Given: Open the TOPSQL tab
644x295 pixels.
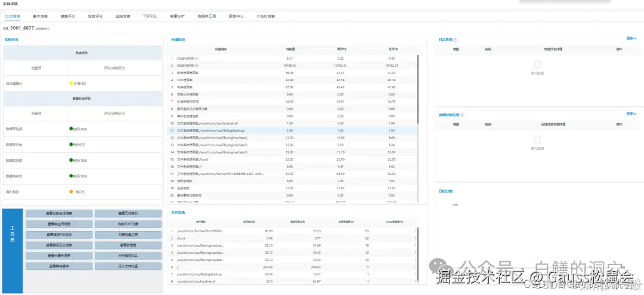Looking at the screenshot, I should pyautogui.click(x=150, y=17).
